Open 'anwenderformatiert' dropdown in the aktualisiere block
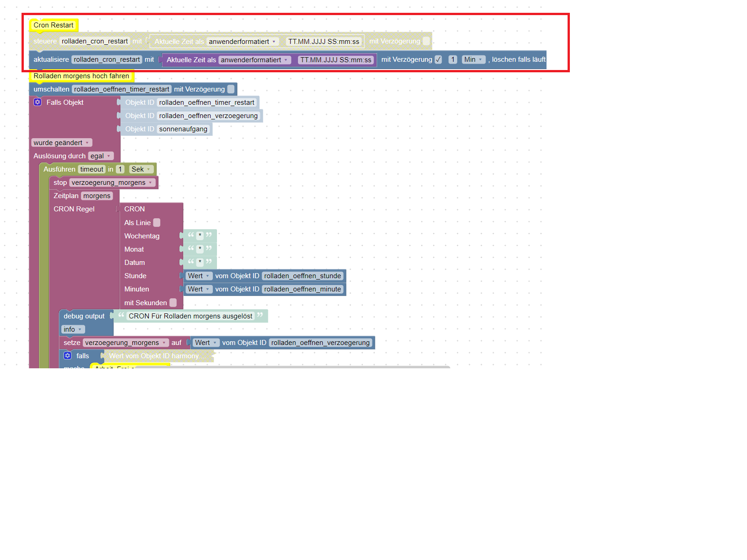Image resolution: width=747 pixels, height=560 pixels. click(254, 60)
